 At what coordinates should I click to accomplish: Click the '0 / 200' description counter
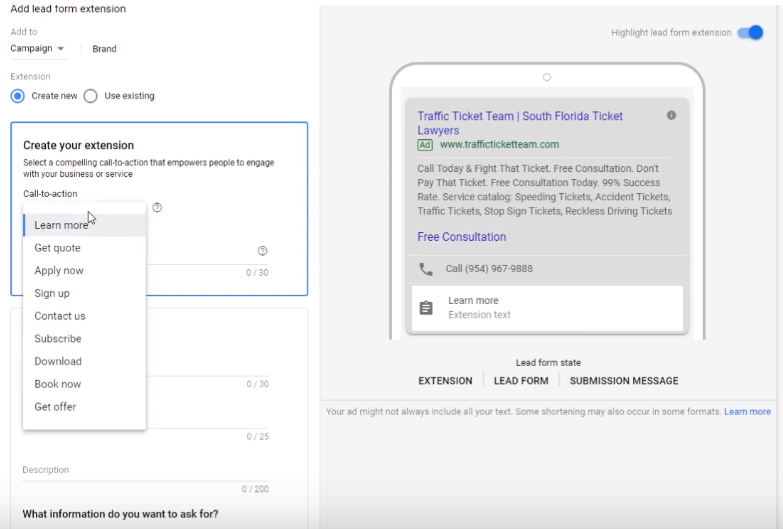[255, 489]
